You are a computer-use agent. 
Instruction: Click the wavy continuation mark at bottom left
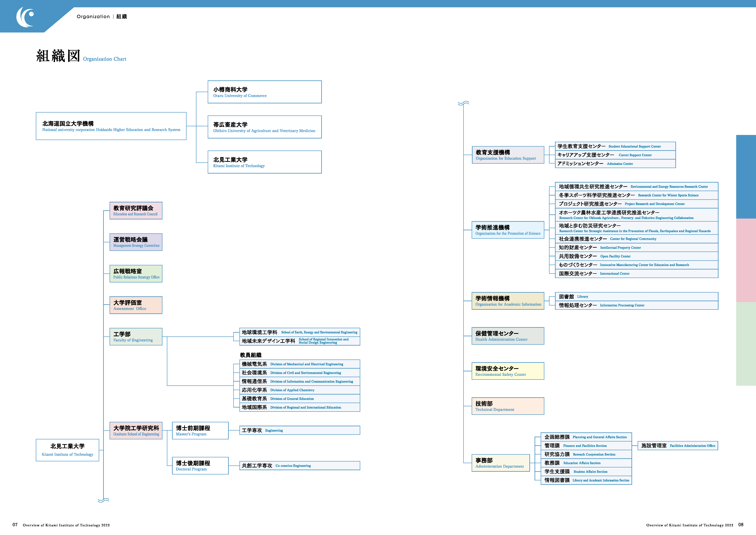[103, 500]
